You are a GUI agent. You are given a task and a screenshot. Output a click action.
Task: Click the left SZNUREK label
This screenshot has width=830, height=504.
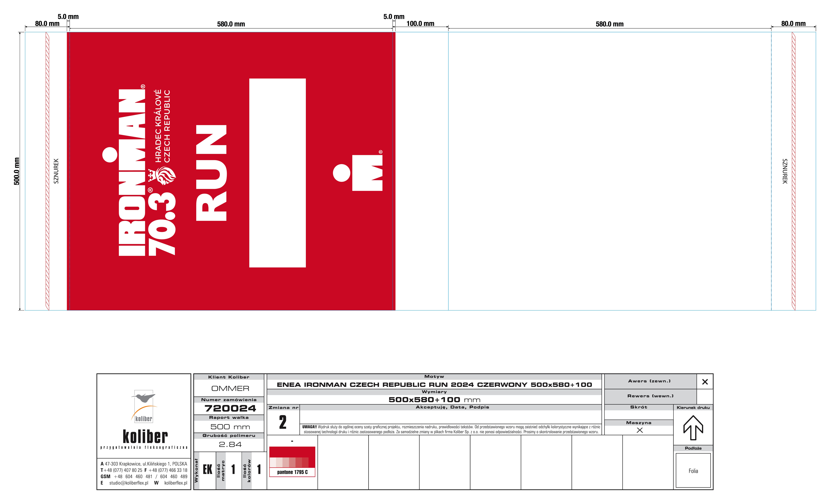pos(56,171)
